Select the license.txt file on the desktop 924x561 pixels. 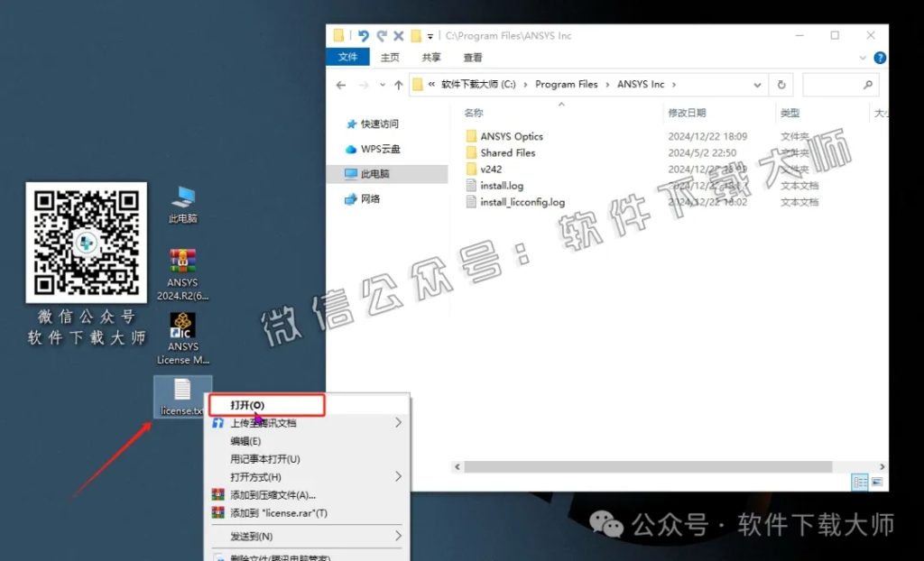pyautogui.click(x=181, y=397)
